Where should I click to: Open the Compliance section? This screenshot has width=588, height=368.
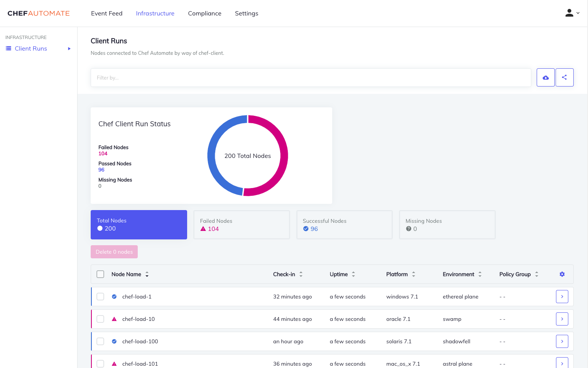pos(204,13)
